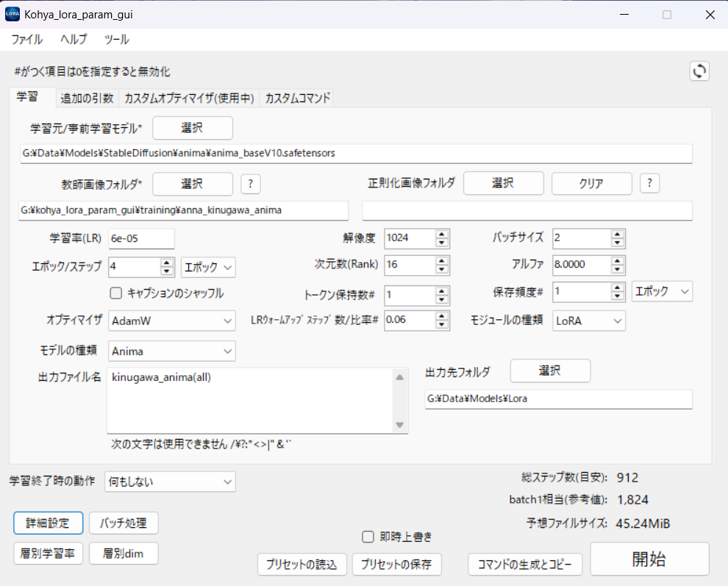728x586 pixels.
Task: Increase 解像度 value with up arrow
Action: click(442, 234)
